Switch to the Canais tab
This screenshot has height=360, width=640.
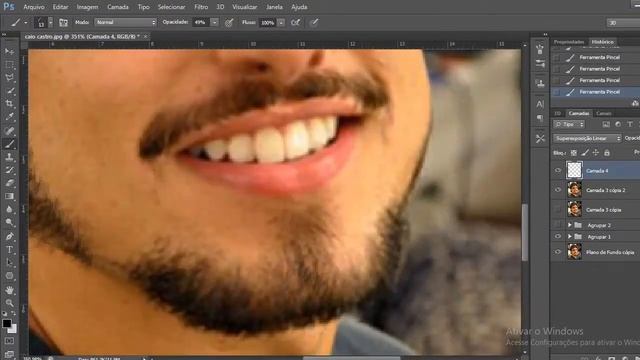(603, 113)
